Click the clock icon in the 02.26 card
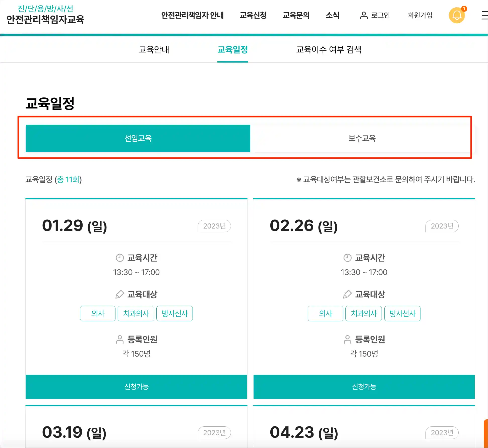Image resolution: width=488 pixels, height=448 pixels. 347,258
